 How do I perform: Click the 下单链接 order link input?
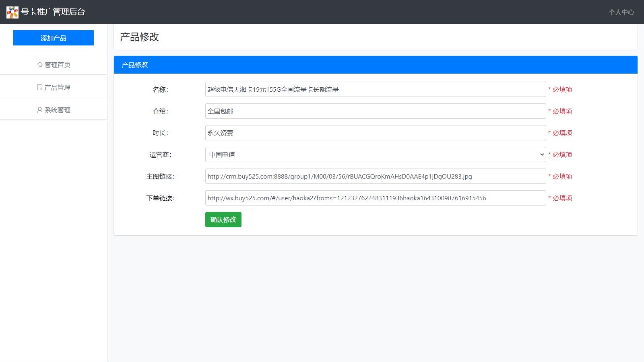pyautogui.click(x=374, y=198)
